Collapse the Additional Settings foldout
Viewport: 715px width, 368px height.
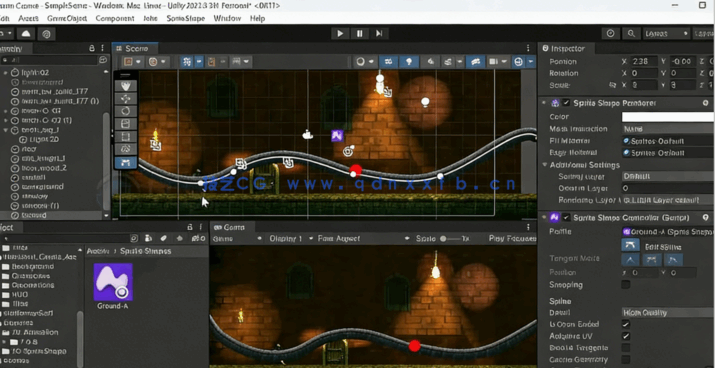545,165
